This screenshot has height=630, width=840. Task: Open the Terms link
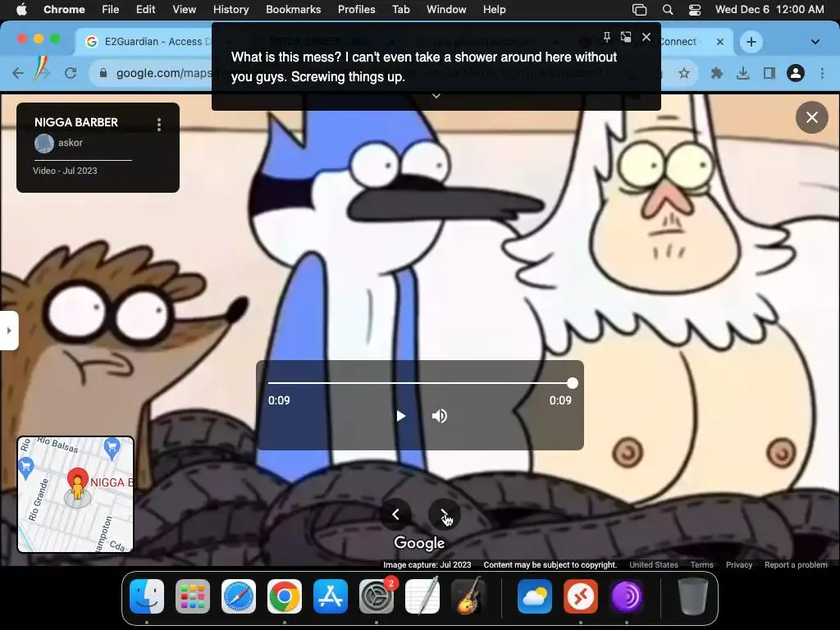click(702, 564)
